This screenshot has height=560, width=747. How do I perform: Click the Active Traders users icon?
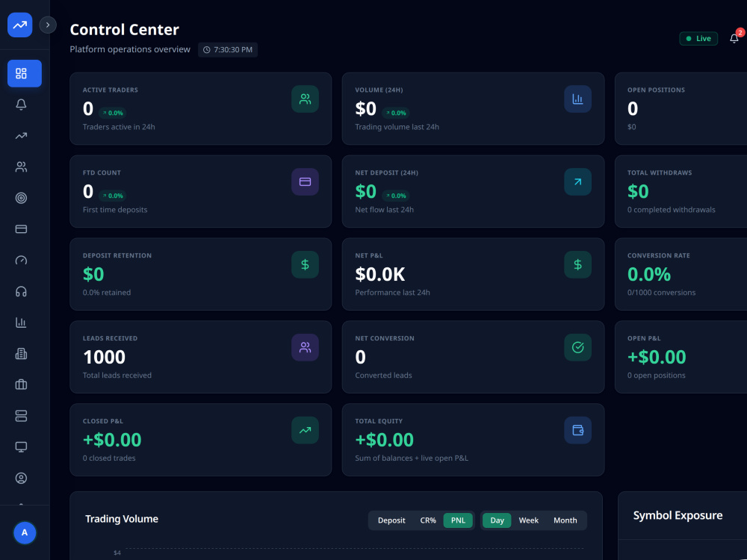(x=305, y=99)
